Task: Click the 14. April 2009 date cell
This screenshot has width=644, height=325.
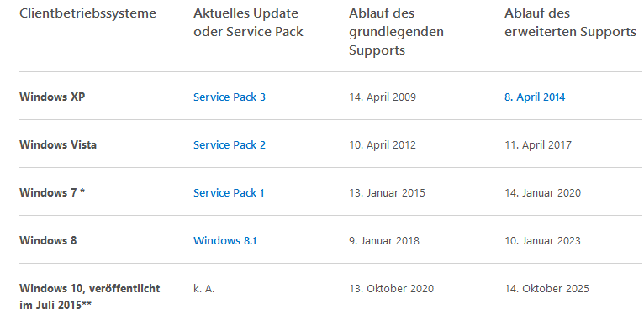Action: tap(383, 97)
